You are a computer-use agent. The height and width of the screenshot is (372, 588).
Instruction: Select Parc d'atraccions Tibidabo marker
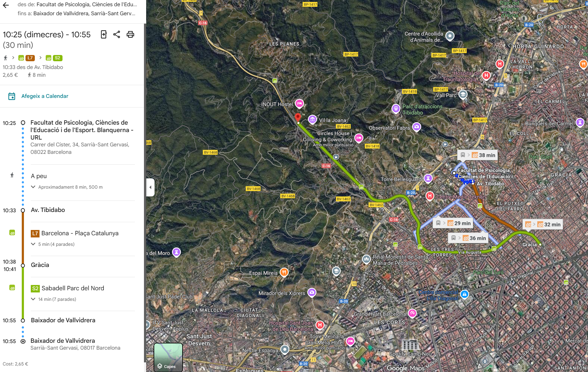click(x=396, y=108)
